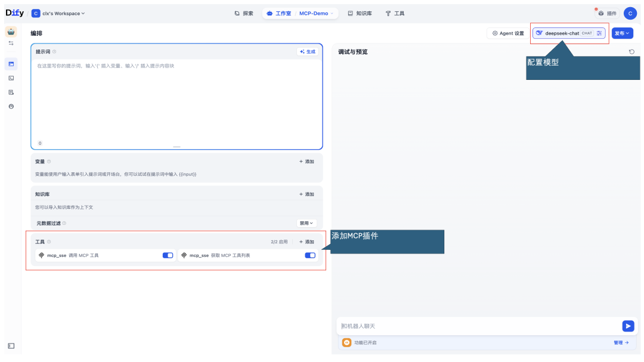Click the mcp_sse 调用 MCP 工具 icon
The image size is (644, 362).
(x=41, y=256)
